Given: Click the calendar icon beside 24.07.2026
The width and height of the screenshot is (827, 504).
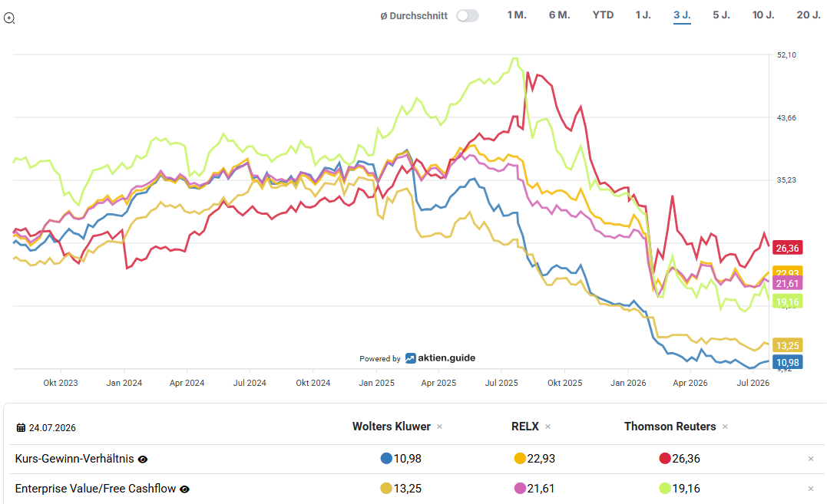Looking at the screenshot, I should click(x=21, y=427).
